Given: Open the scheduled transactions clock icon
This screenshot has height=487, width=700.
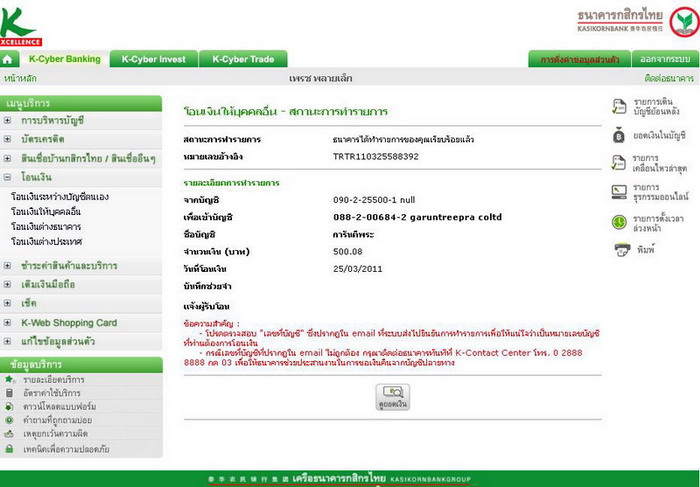Looking at the screenshot, I should 618,223.
